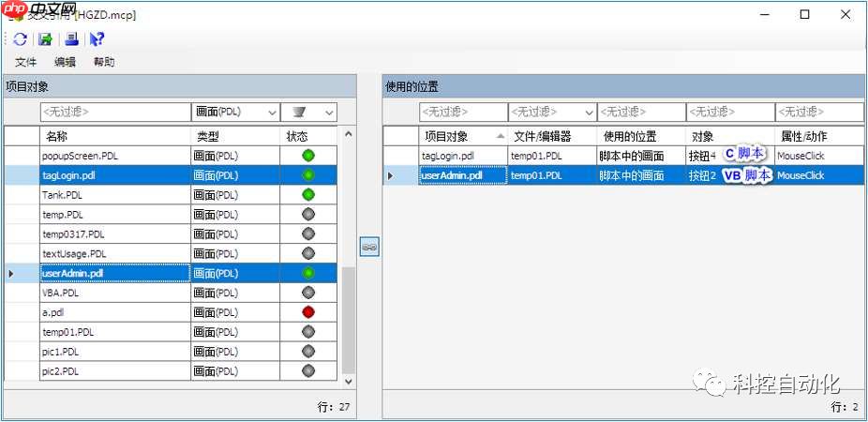Click the 名称 filter input in 项目对象
868x422 pixels.
115,112
